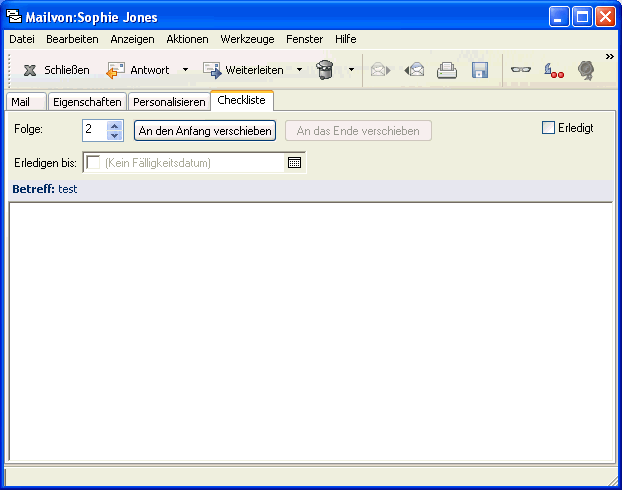Open the calendar picker for Erledigen bis
The image size is (622, 490).
pos(294,162)
